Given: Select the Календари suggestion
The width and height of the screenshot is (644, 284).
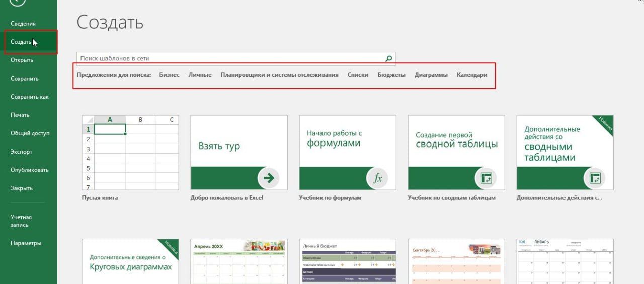Looking at the screenshot, I should tap(472, 75).
